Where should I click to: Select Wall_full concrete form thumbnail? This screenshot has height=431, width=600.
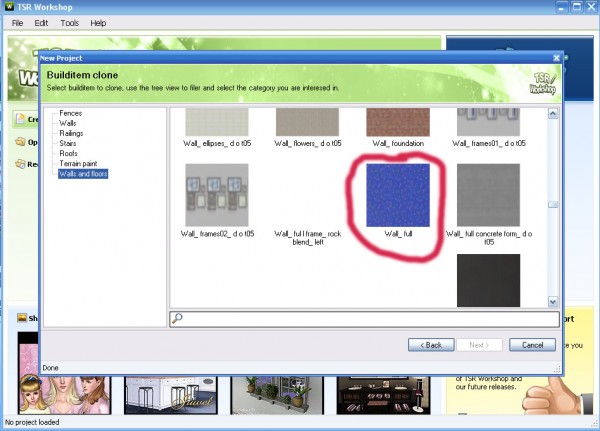pos(489,195)
